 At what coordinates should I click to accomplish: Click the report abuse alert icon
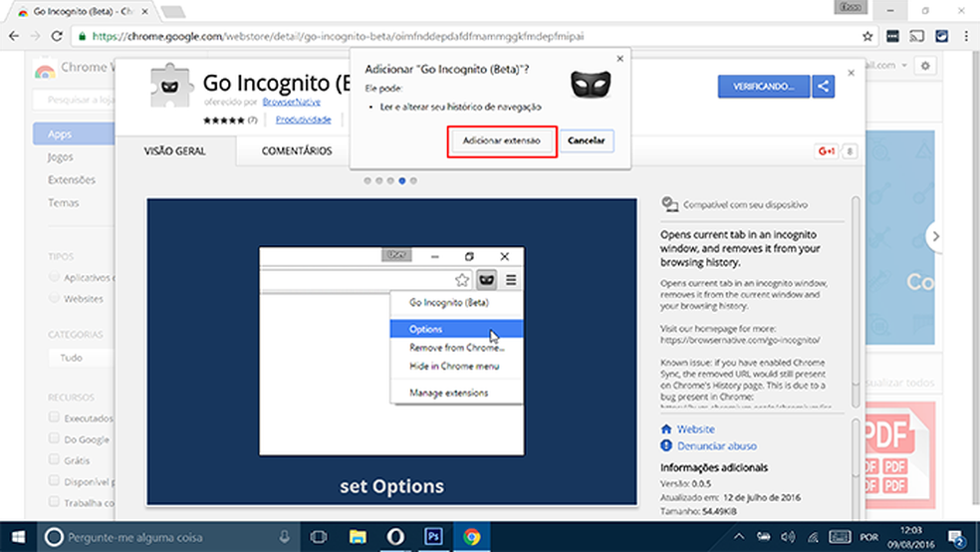pos(666,445)
